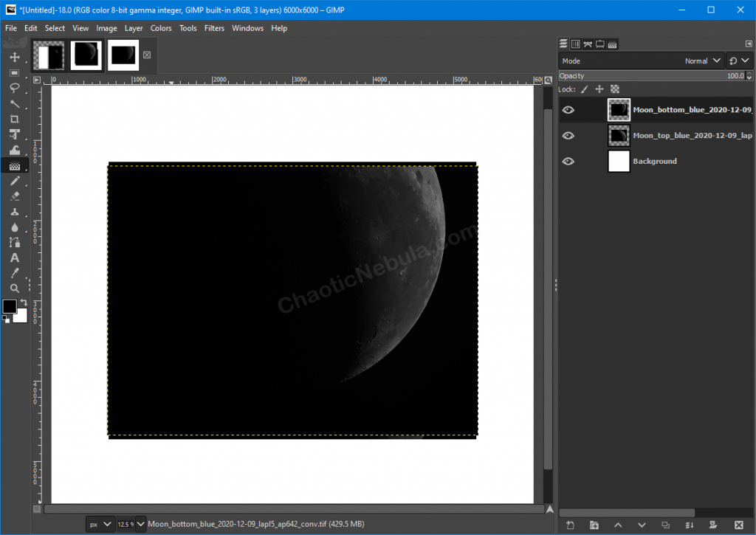The image size is (756, 535).
Task: Select the Rectangle Select tool
Action: (x=15, y=72)
